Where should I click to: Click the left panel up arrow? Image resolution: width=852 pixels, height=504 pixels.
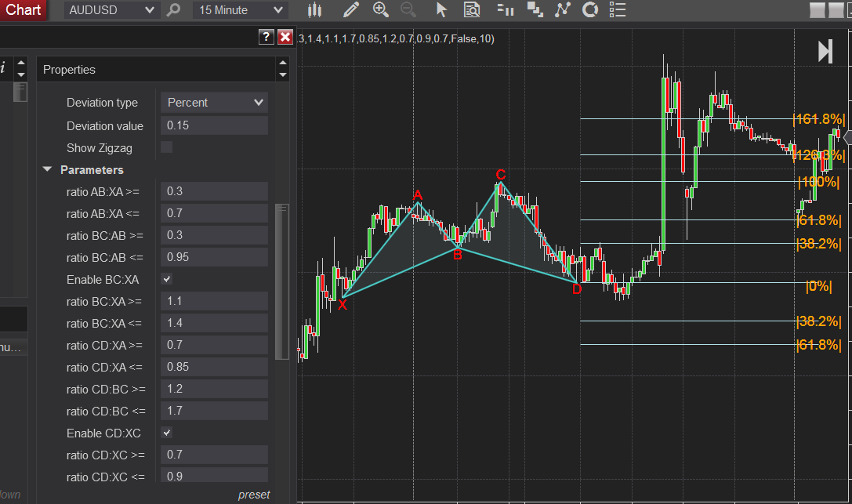21,63
